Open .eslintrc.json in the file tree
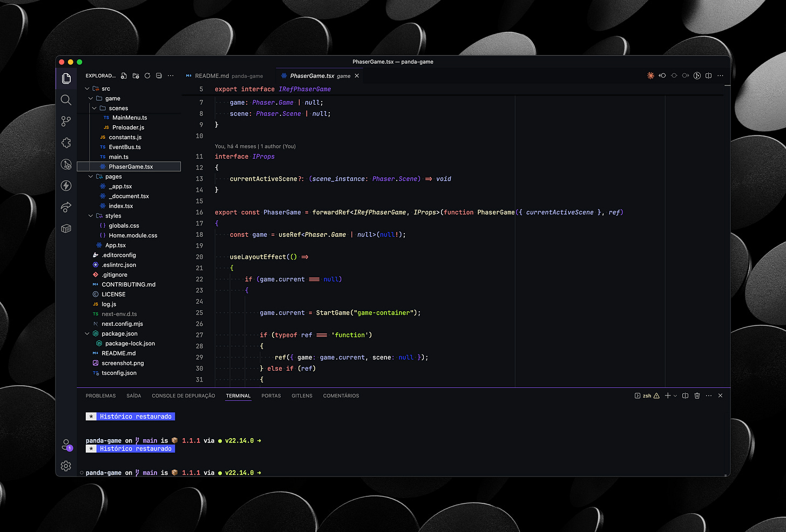Image resolution: width=786 pixels, height=532 pixels. [119, 265]
